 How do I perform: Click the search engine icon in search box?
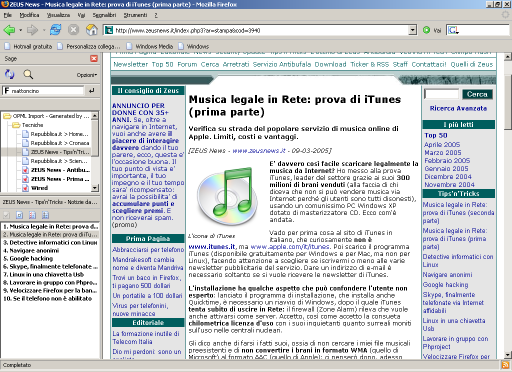(453, 30)
